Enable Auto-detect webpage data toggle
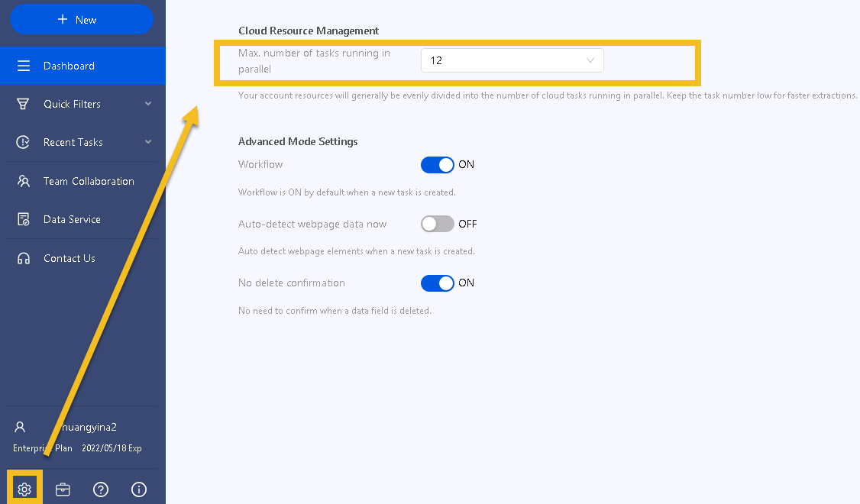The width and height of the screenshot is (860, 504). (437, 224)
